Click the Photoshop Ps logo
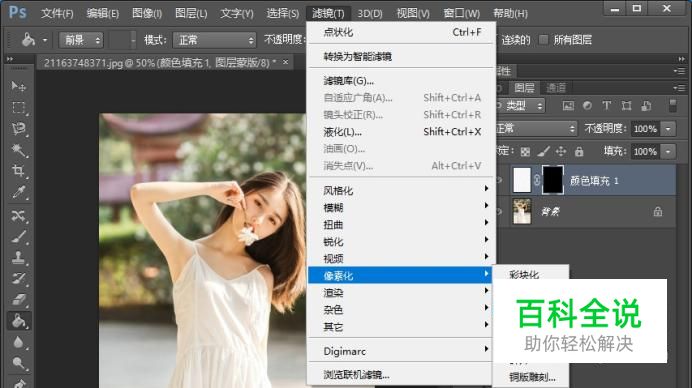Image resolution: width=692 pixels, height=388 pixels. [x=18, y=12]
